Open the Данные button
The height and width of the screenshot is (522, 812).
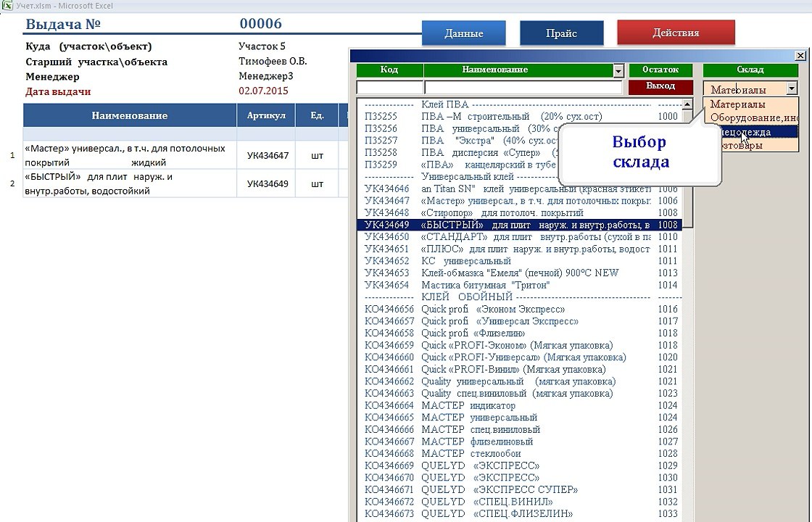(463, 33)
